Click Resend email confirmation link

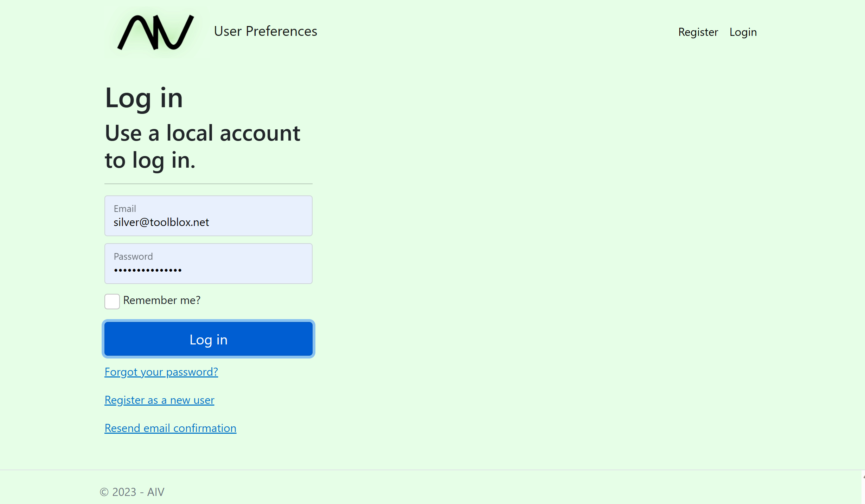[x=170, y=428]
